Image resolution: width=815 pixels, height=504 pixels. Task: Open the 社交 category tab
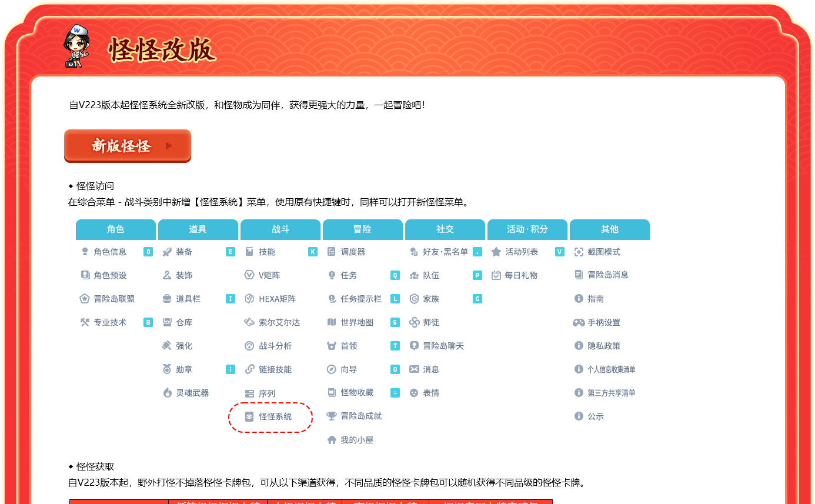[x=445, y=229]
